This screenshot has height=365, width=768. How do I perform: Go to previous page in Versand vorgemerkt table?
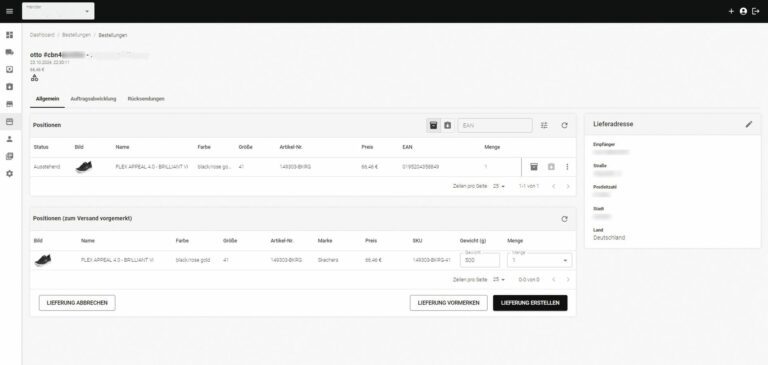click(553, 279)
